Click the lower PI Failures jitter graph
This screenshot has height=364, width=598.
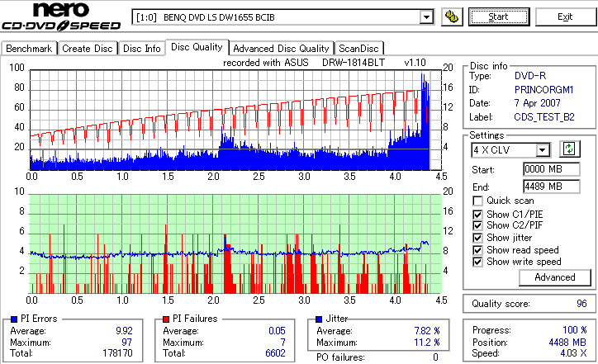(235, 244)
